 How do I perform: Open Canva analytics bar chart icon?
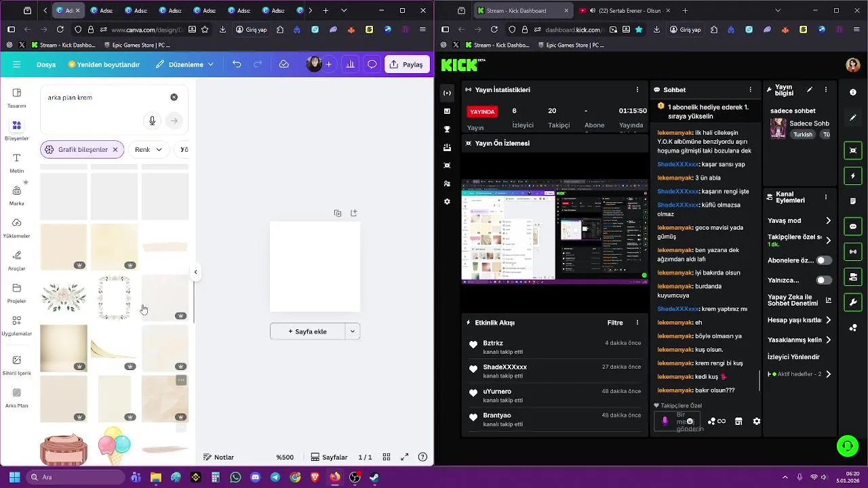click(x=351, y=64)
